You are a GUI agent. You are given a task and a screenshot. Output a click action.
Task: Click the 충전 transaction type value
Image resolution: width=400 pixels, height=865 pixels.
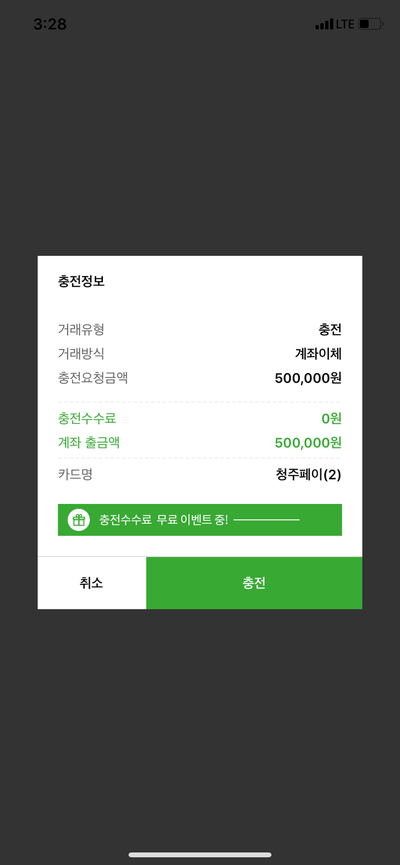[330, 330]
